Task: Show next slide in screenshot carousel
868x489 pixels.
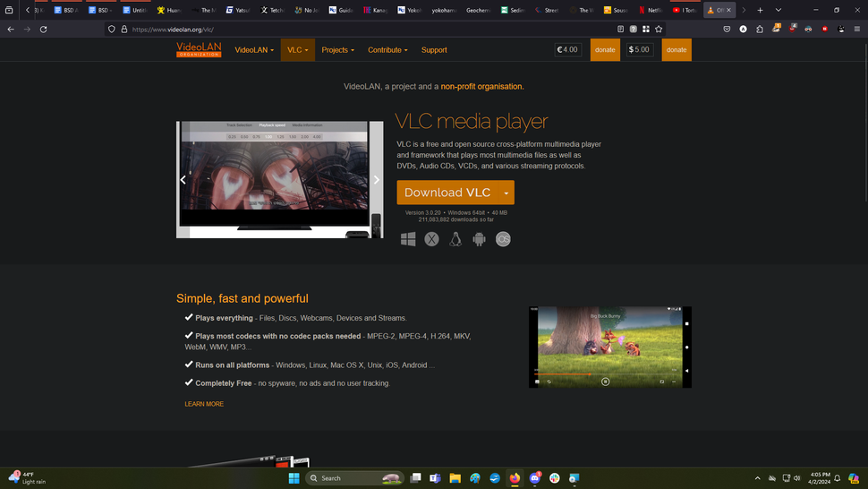Action: [377, 179]
